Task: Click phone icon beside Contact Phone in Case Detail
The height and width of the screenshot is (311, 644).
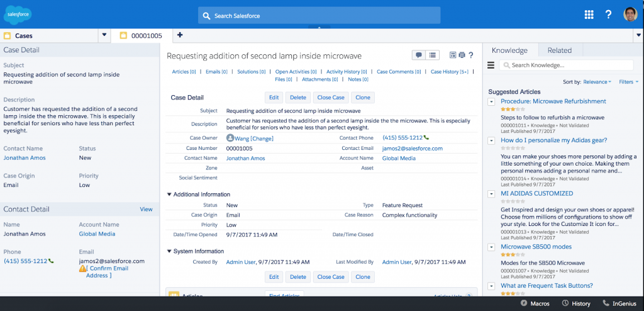Action: pos(426,138)
